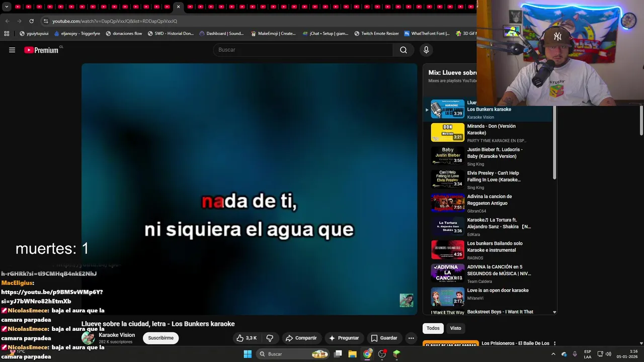Start voice search with microphone icon

tap(426, 50)
